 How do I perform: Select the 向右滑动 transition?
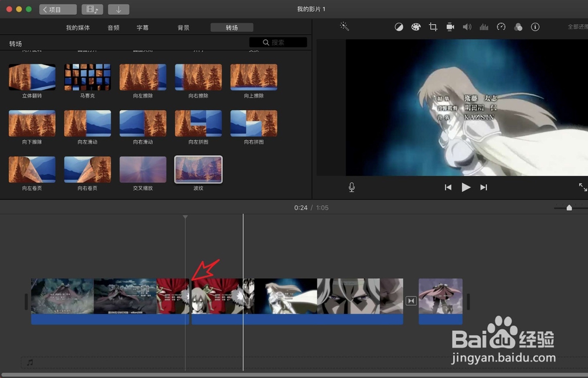point(143,123)
